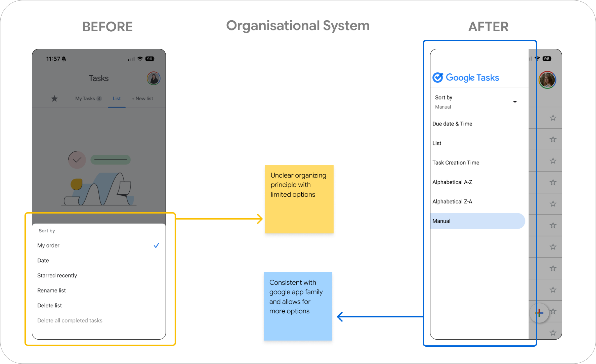The image size is (596, 364).
Task: Open the starred tab star icon
Action: [54, 98]
